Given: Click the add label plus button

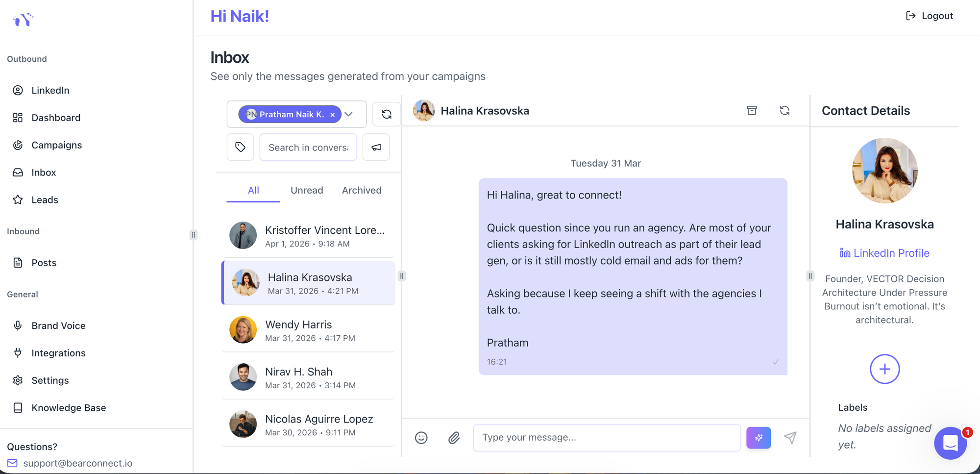Looking at the screenshot, I should (884, 369).
